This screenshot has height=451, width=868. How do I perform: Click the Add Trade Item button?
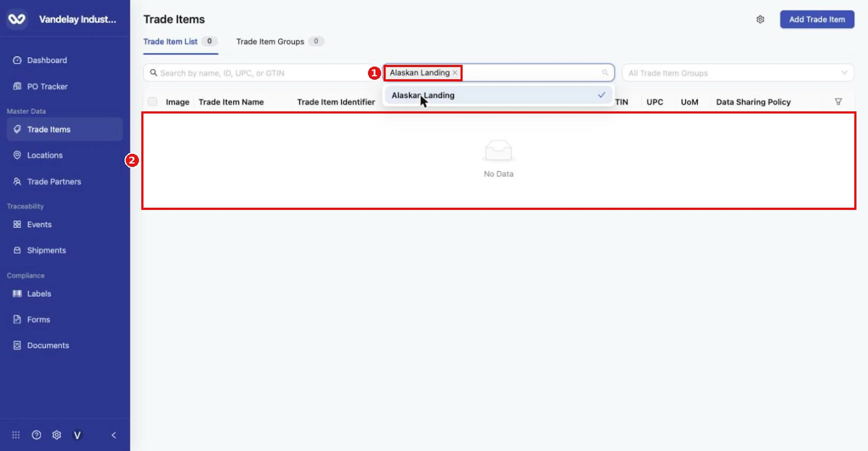(817, 19)
